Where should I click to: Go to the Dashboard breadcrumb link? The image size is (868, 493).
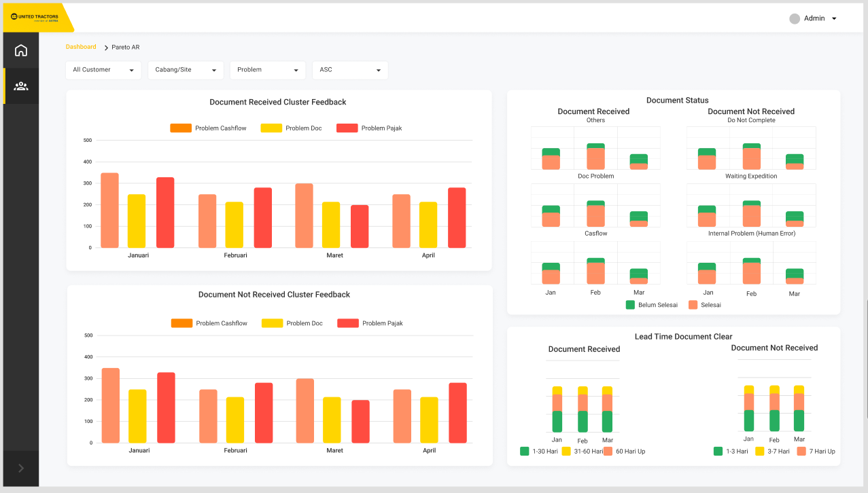[x=81, y=47]
